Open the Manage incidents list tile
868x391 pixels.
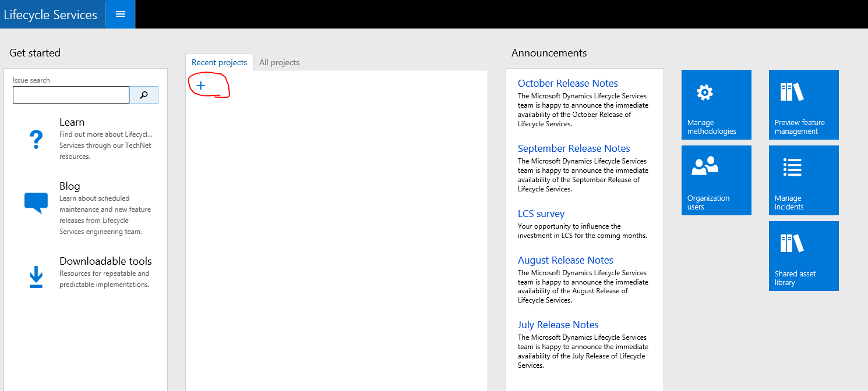pos(804,180)
